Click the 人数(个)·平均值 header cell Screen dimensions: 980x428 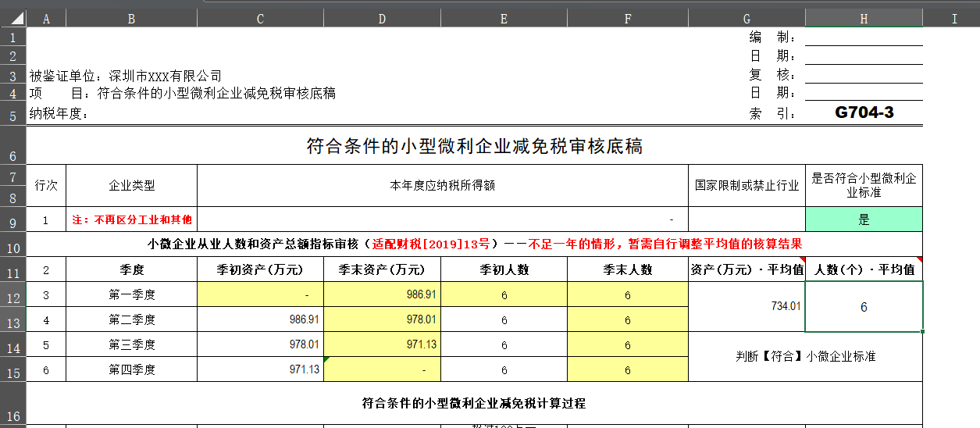(864, 269)
